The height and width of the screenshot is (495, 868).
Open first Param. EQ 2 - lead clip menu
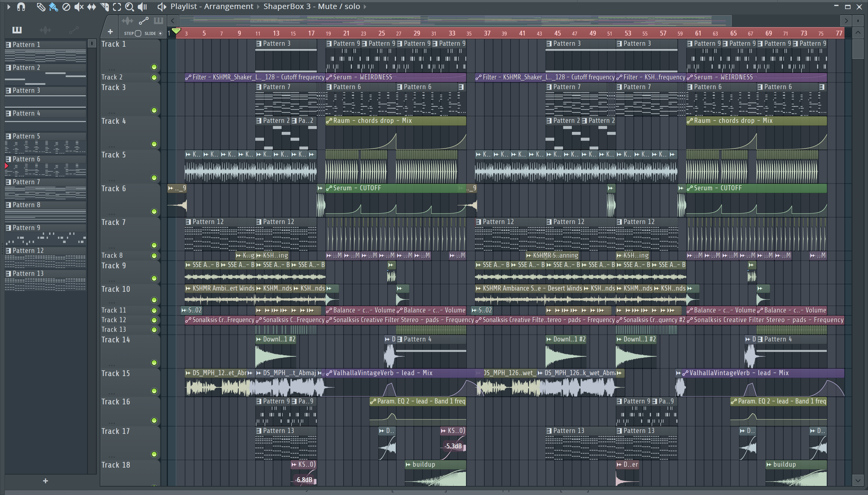373,401
